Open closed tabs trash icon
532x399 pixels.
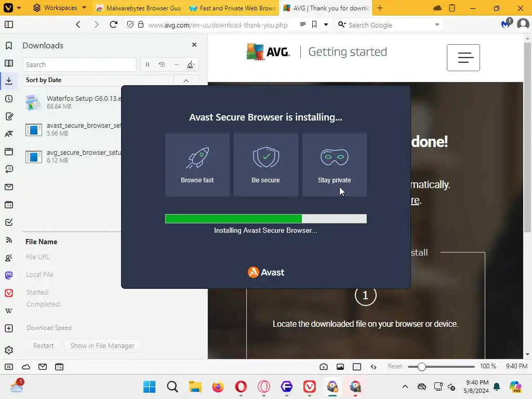click(452, 8)
